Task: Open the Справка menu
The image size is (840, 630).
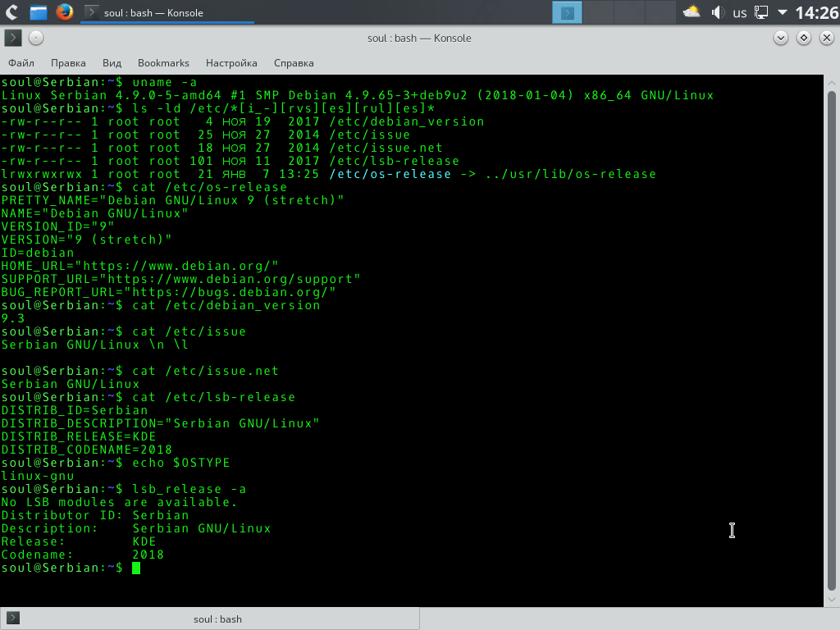Action: click(294, 63)
